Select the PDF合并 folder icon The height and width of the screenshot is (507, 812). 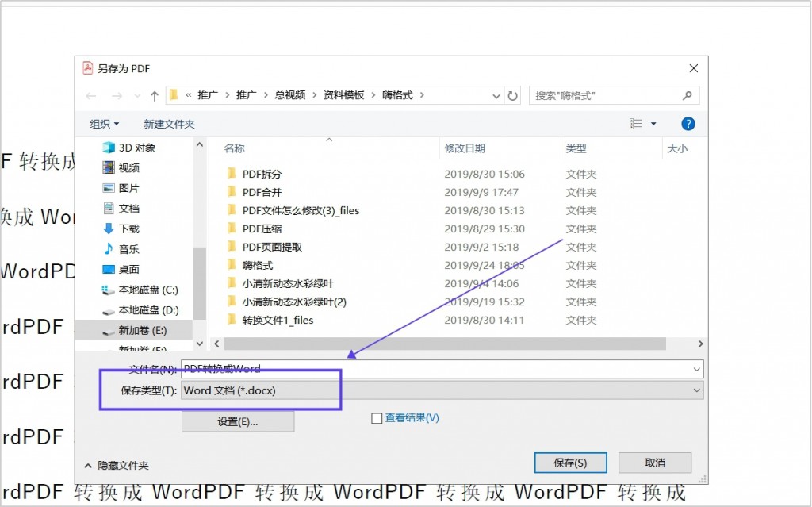(232, 191)
